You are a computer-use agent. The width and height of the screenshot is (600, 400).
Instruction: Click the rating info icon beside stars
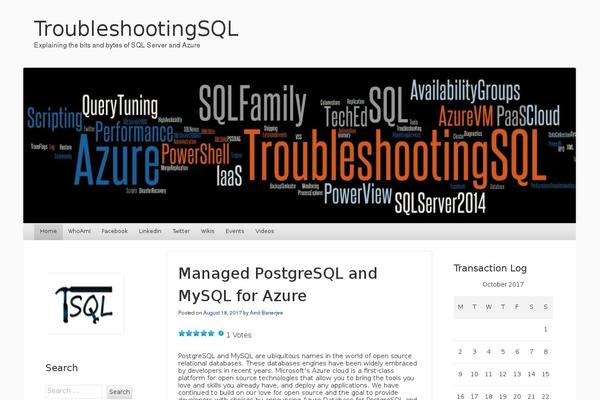pos(221,333)
